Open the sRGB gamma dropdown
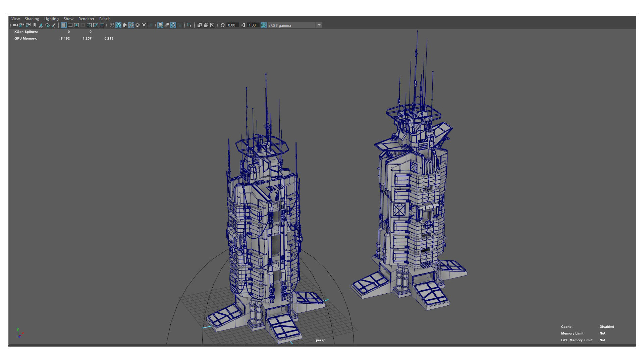The width and height of the screenshot is (644, 362). click(319, 25)
